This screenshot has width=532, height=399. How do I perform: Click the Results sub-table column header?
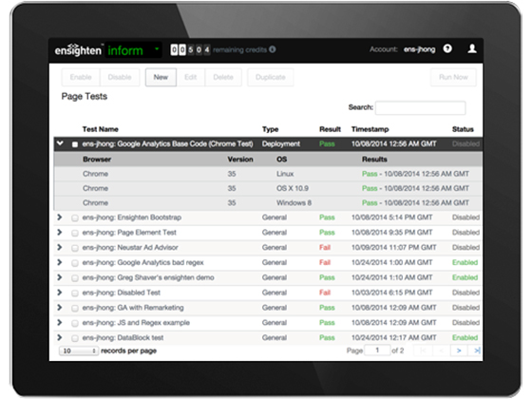374,160
